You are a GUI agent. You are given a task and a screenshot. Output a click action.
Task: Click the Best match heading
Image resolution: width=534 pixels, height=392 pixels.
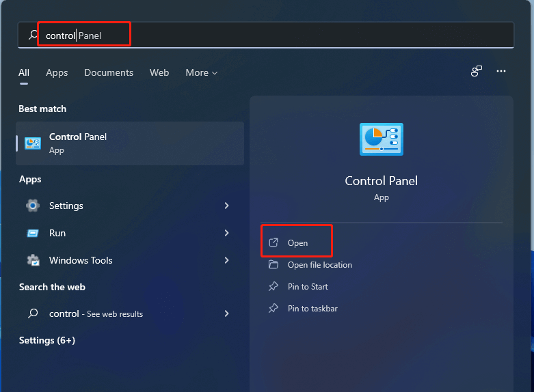click(x=42, y=109)
